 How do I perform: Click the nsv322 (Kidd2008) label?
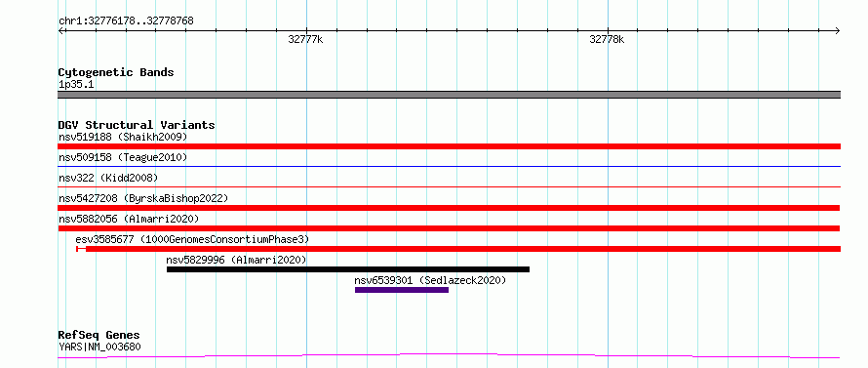(108, 178)
